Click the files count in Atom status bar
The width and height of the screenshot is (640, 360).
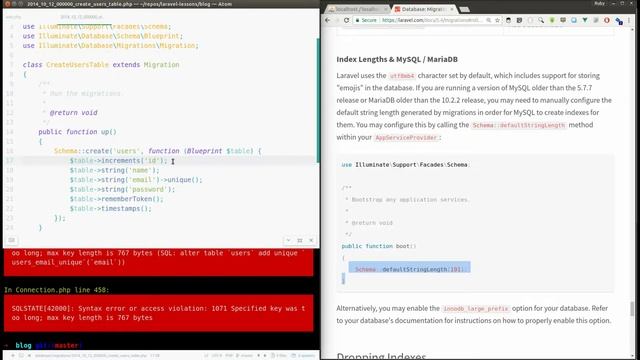pyautogui.click(x=279, y=356)
